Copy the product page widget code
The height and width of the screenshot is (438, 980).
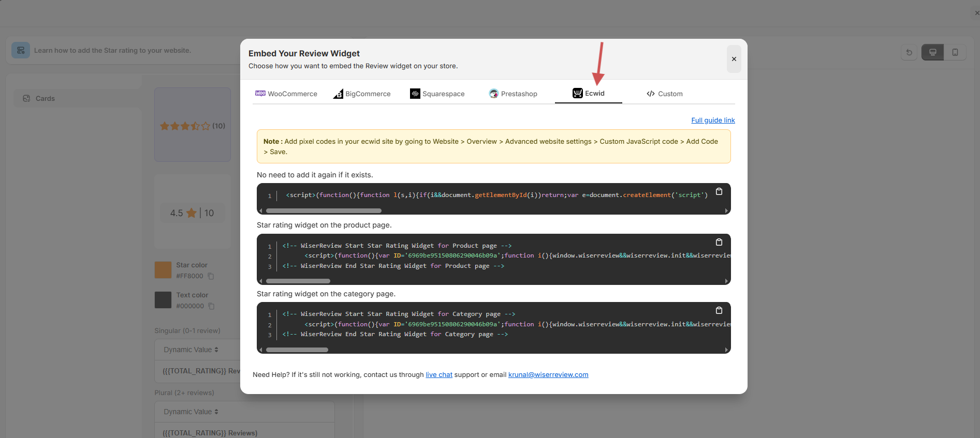tap(719, 243)
